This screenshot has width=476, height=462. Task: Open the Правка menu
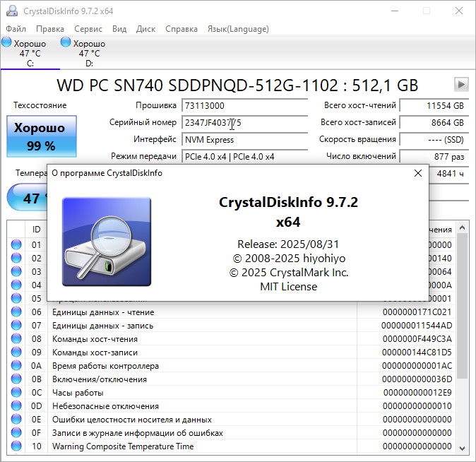click(50, 29)
